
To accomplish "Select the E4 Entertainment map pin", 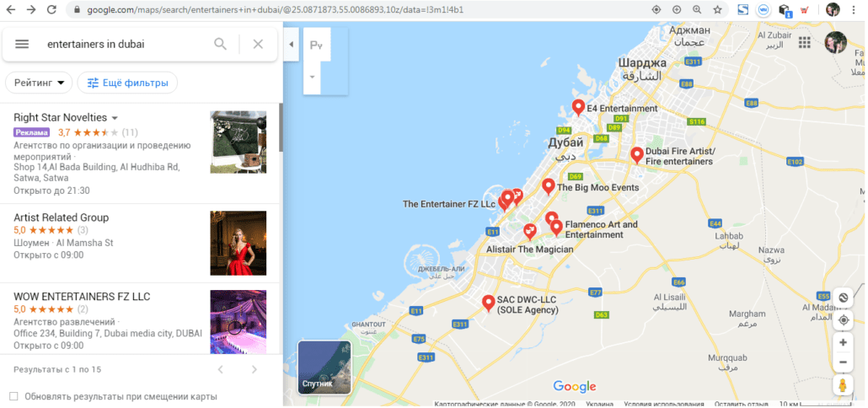I will point(578,107).
